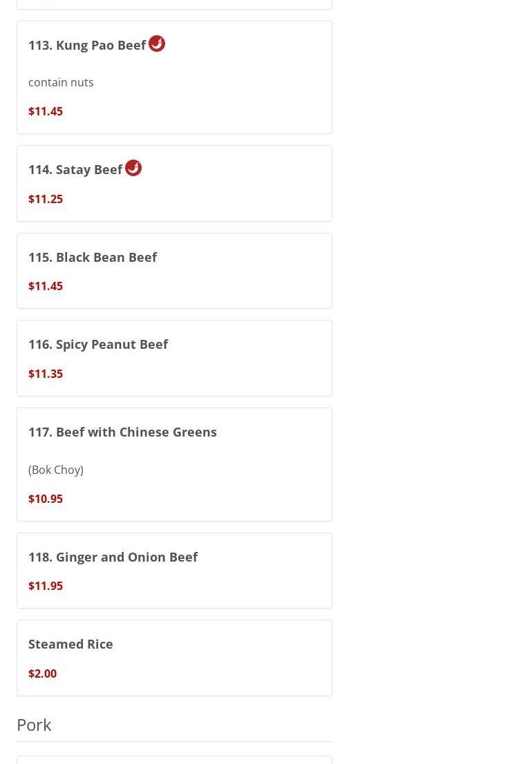Choose 116. Spicy Peanut Beef
The width and height of the screenshot is (532, 764).
point(98,345)
